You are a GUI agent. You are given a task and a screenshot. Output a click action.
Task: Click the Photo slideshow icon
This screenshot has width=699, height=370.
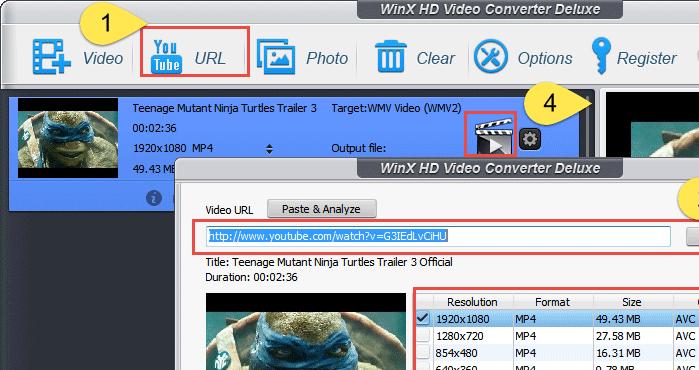[x=276, y=57]
